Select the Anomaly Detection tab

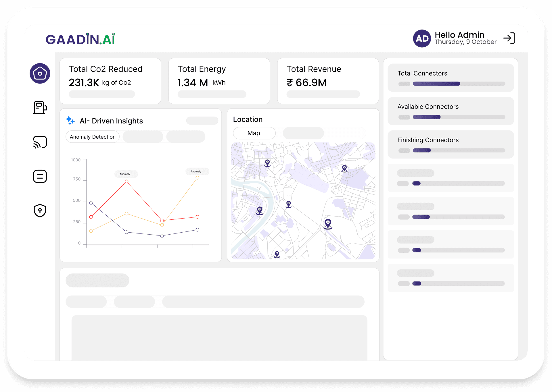coord(92,137)
